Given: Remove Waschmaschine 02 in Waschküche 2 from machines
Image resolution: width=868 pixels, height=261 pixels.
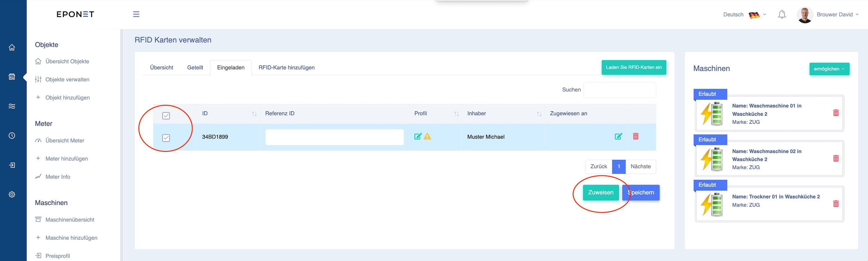Looking at the screenshot, I should pos(836,158).
